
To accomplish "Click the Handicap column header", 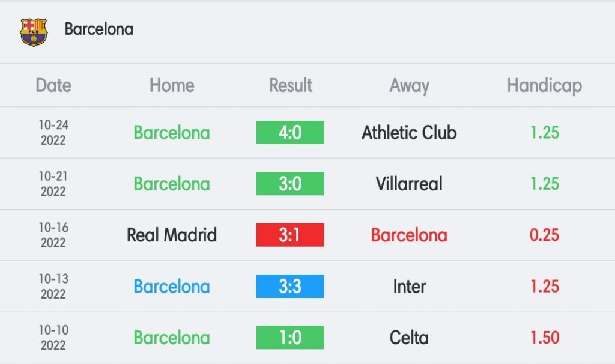I will coord(544,86).
